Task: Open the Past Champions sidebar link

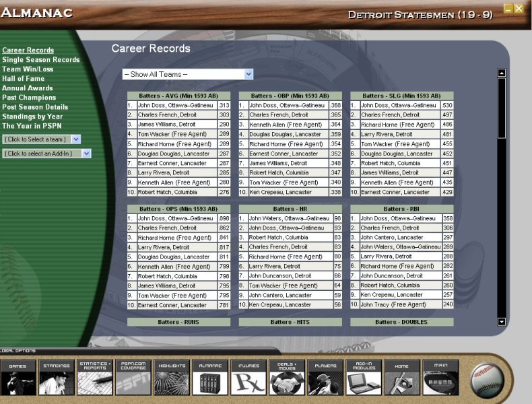Action: [29, 98]
